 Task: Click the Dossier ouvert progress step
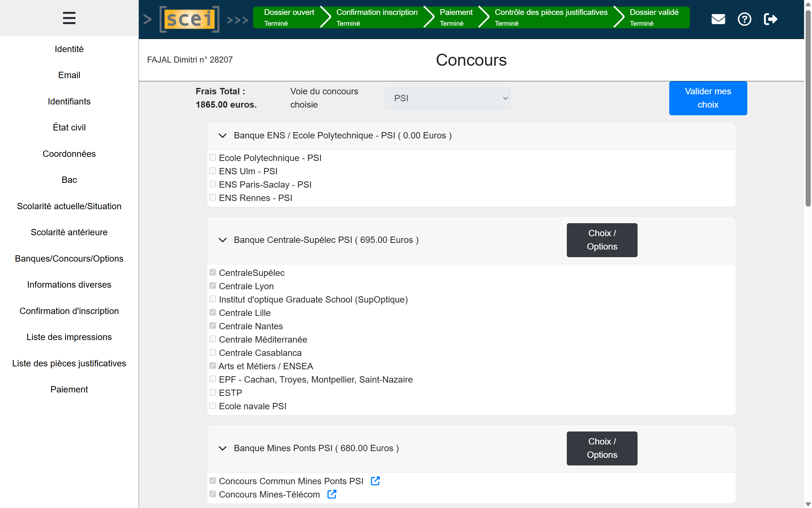coord(289,17)
